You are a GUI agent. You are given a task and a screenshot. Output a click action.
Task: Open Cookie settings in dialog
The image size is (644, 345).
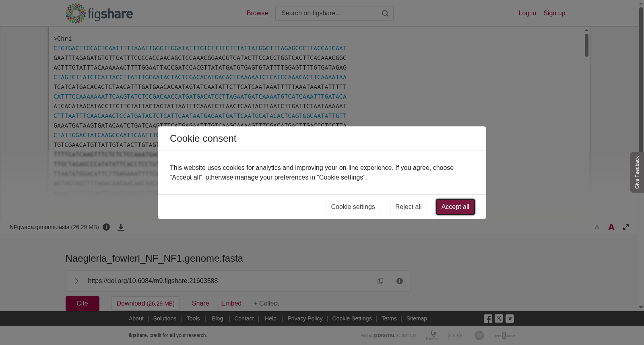pyautogui.click(x=353, y=207)
